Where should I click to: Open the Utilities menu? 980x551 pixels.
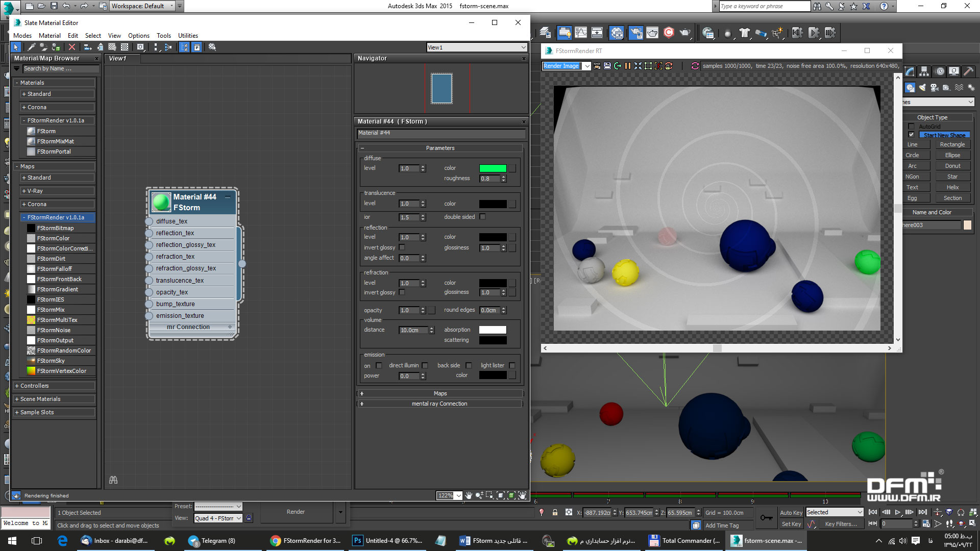coord(188,35)
